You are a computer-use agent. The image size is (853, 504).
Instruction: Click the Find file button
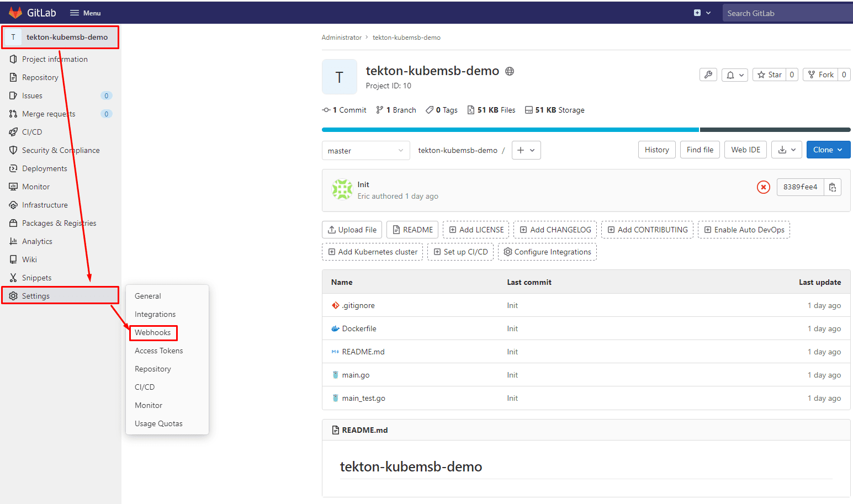pos(700,150)
